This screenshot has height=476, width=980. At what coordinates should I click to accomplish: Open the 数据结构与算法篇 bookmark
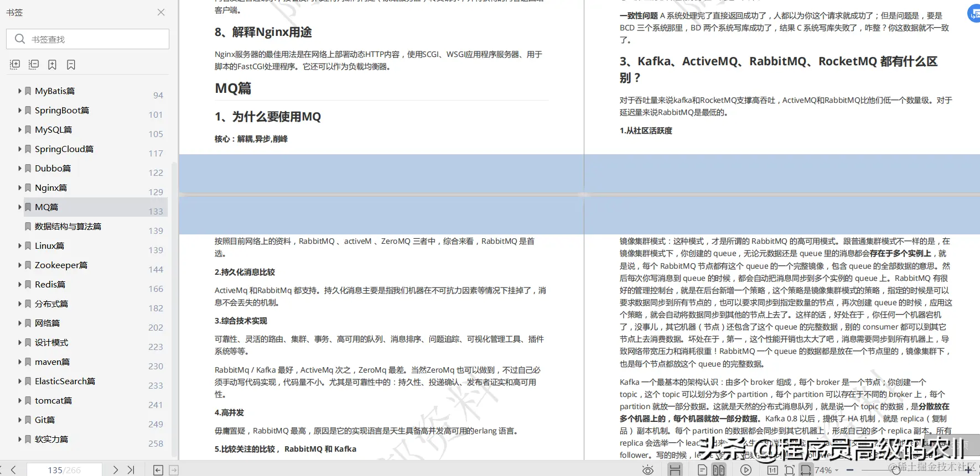click(68, 226)
